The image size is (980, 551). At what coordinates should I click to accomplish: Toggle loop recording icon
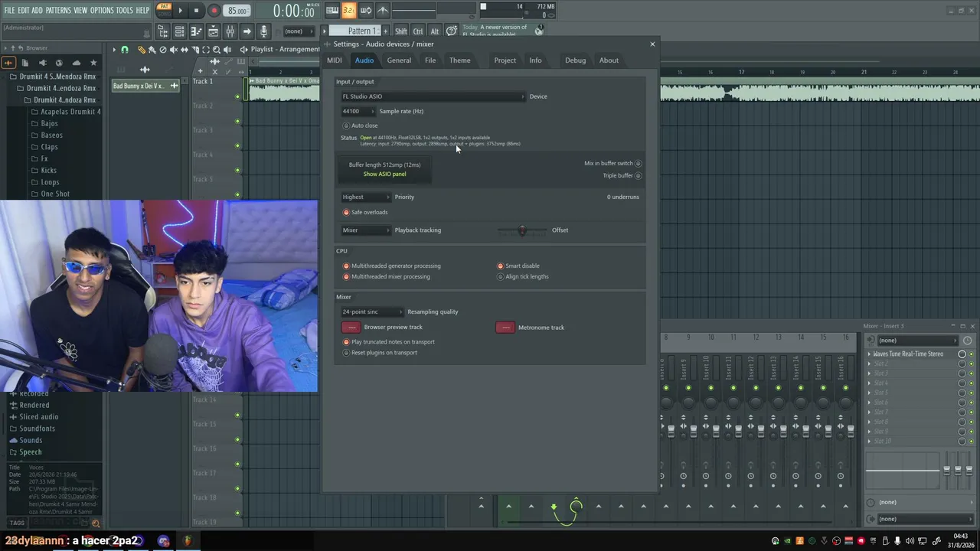click(366, 11)
